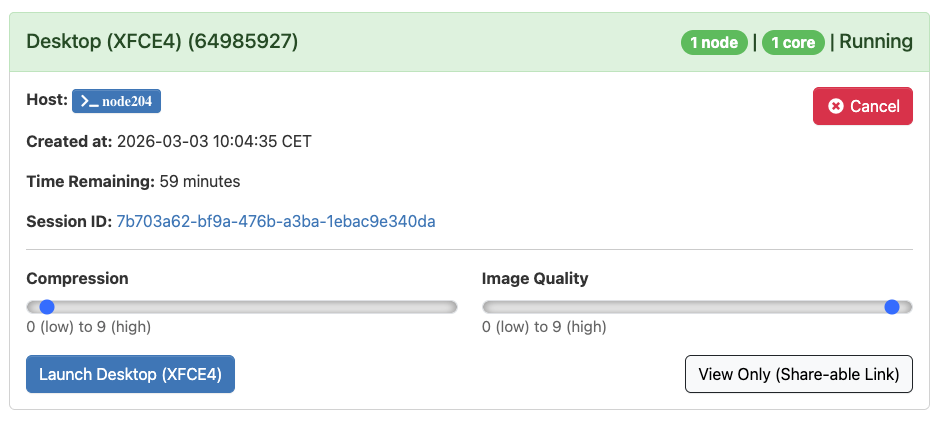The height and width of the screenshot is (424, 943).
Task: Click the Compression label
Action: point(77,278)
